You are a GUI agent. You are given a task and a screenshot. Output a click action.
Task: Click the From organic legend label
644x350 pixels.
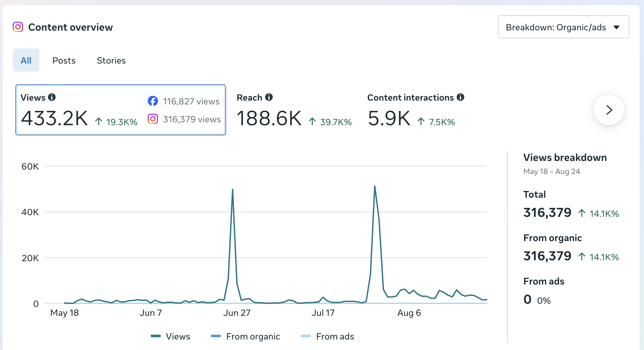[x=253, y=336]
